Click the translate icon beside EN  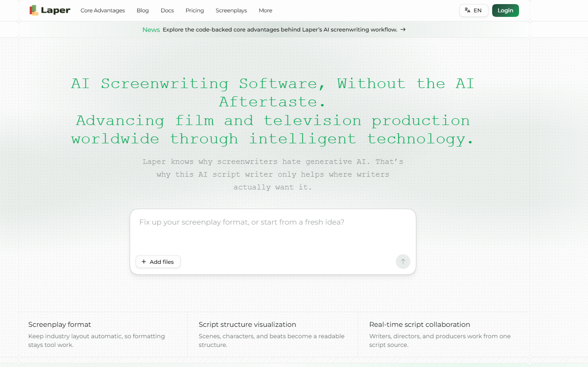point(467,10)
